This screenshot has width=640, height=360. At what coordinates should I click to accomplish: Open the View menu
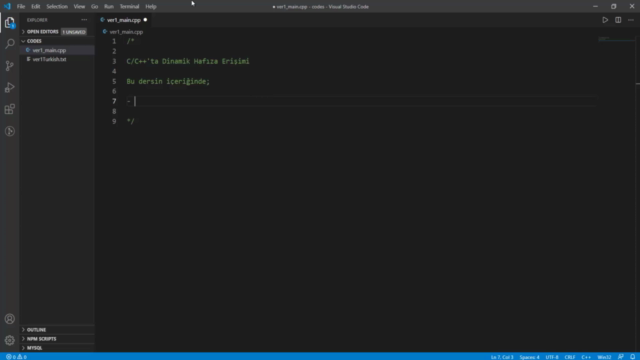(x=79, y=7)
